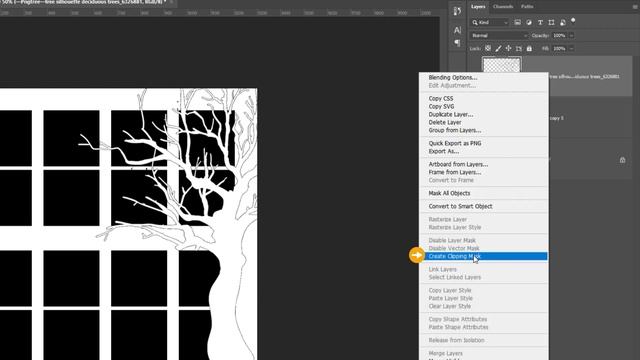
Task: Choose Group from Layers
Action: pyautogui.click(x=455, y=130)
